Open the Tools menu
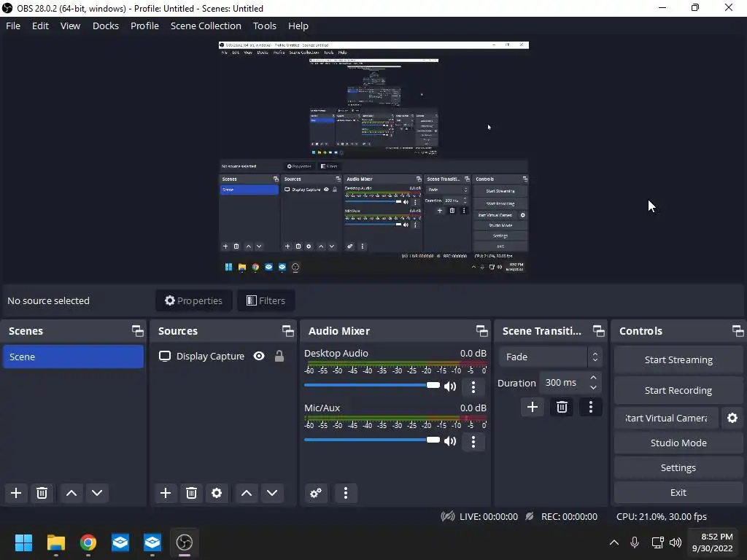The width and height of the screenshot is (747, 560). pyautogui.click(x=264, y=26)
